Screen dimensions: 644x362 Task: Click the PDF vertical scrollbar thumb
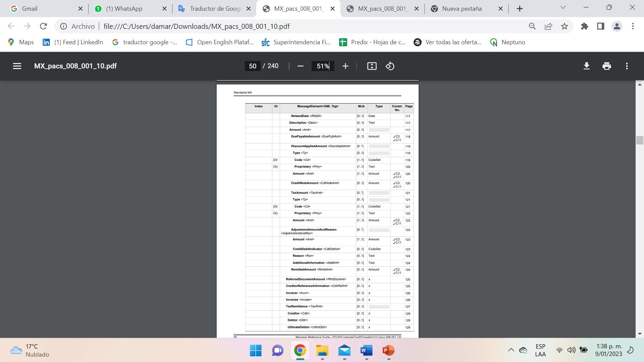[639, 140]
